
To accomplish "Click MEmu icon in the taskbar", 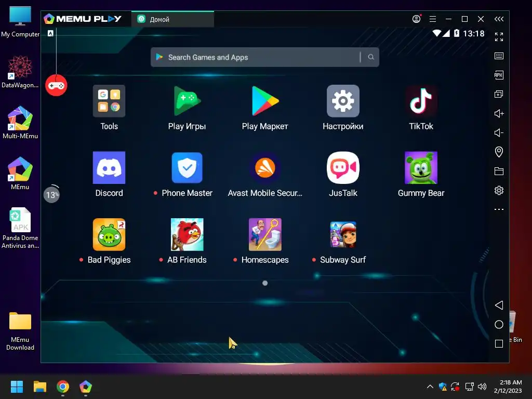I will 86,387.
